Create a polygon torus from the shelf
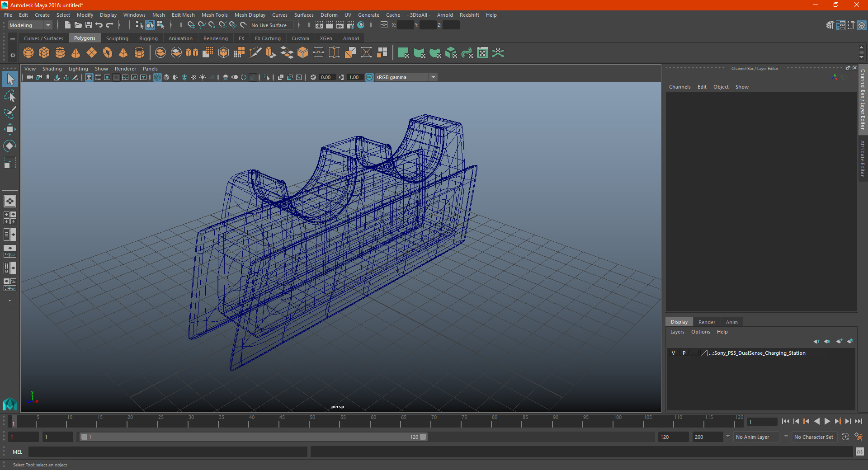 (108, 53)
